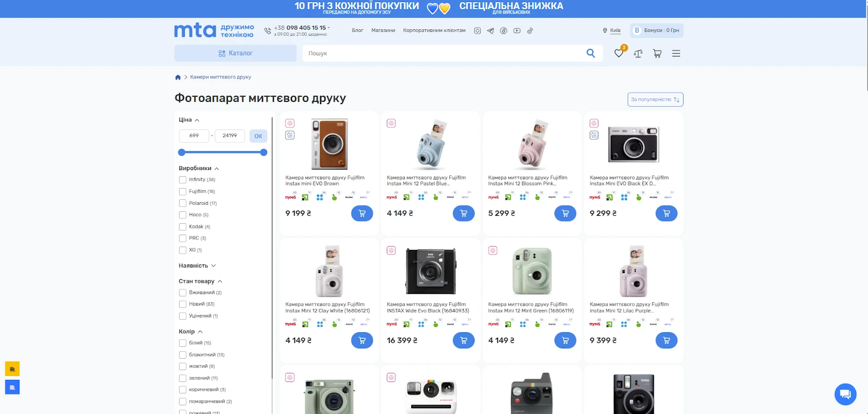This screenshot has width=868, height=414.
Task: Tick the Новий condition checkbox
Action: [183, 305]
